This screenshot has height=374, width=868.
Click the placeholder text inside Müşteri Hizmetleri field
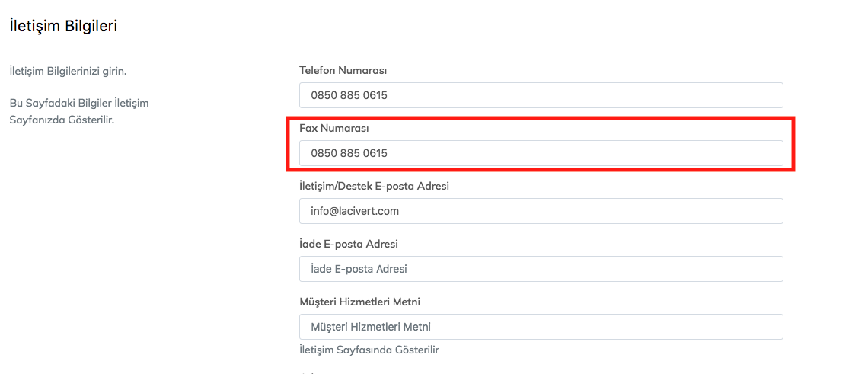click(371, 327)
